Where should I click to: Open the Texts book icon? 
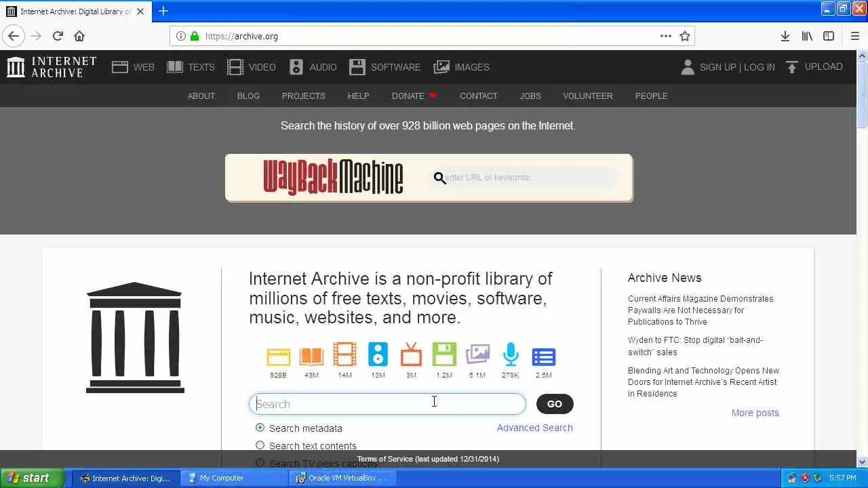pos(175,67)
